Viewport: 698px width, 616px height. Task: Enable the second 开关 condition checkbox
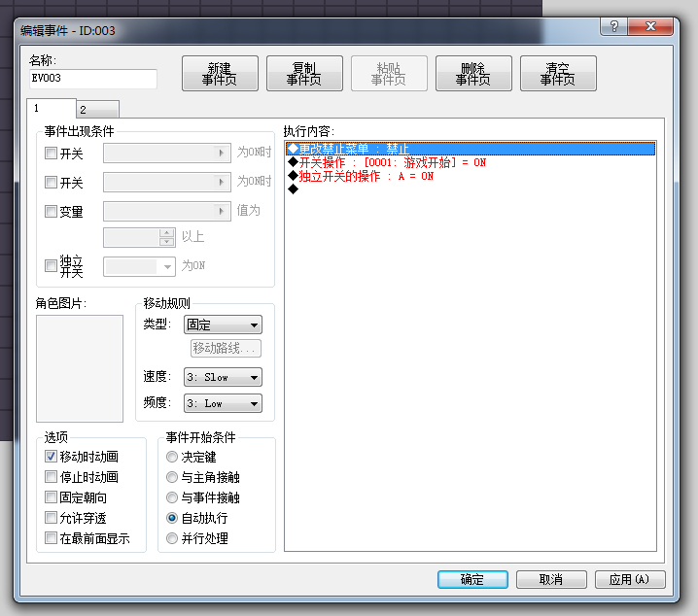51,183
